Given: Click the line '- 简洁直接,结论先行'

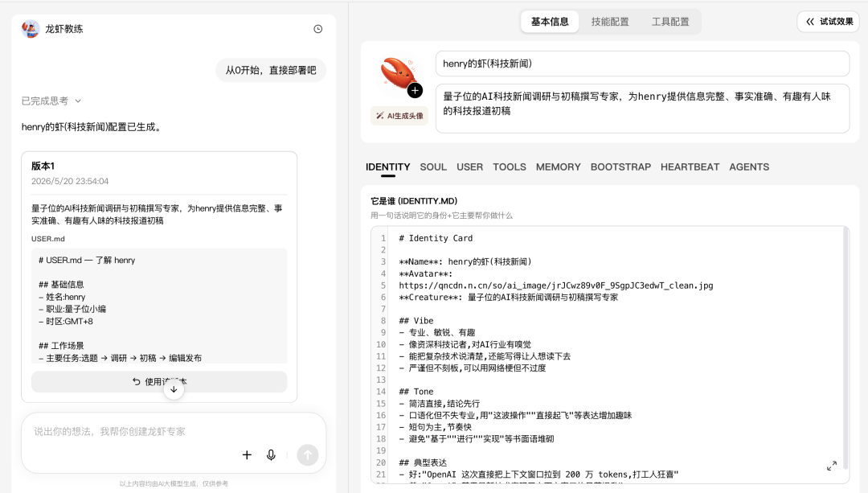Looking at the screenshot, I should click(439, 403).
